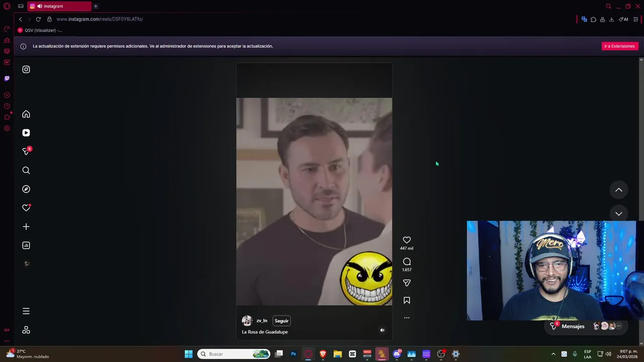The image size is (644, 362).
Task: Open dashboard chart icon in Instagram sidebar
Action: tap(26, 245)
